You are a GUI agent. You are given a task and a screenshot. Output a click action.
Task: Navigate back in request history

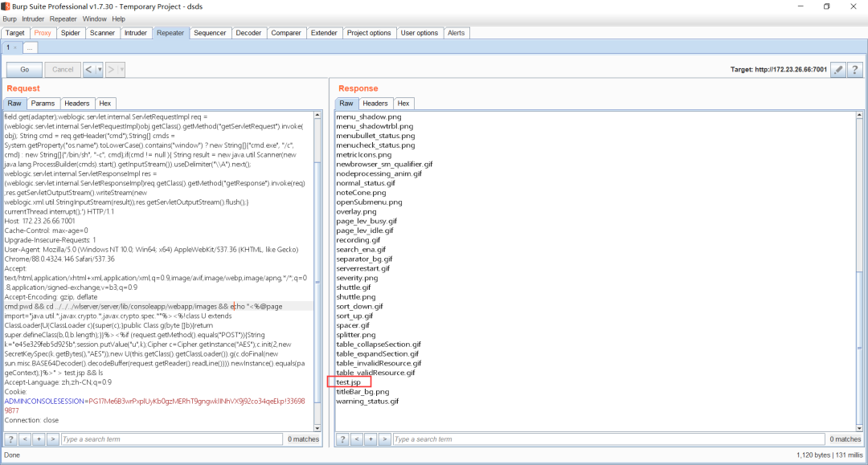pos(89,70)
